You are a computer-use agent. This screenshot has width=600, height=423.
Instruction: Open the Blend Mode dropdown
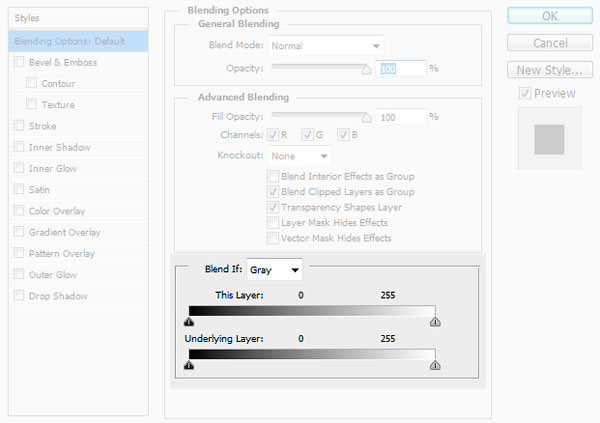326,46
